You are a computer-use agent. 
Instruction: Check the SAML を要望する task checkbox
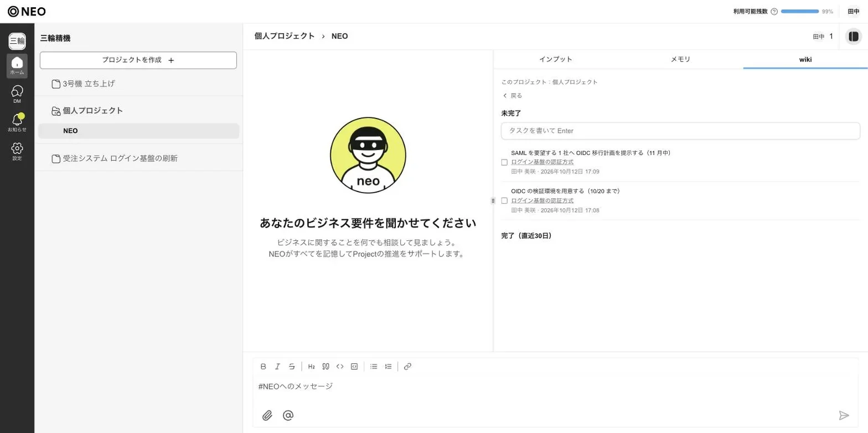[504, 162]
